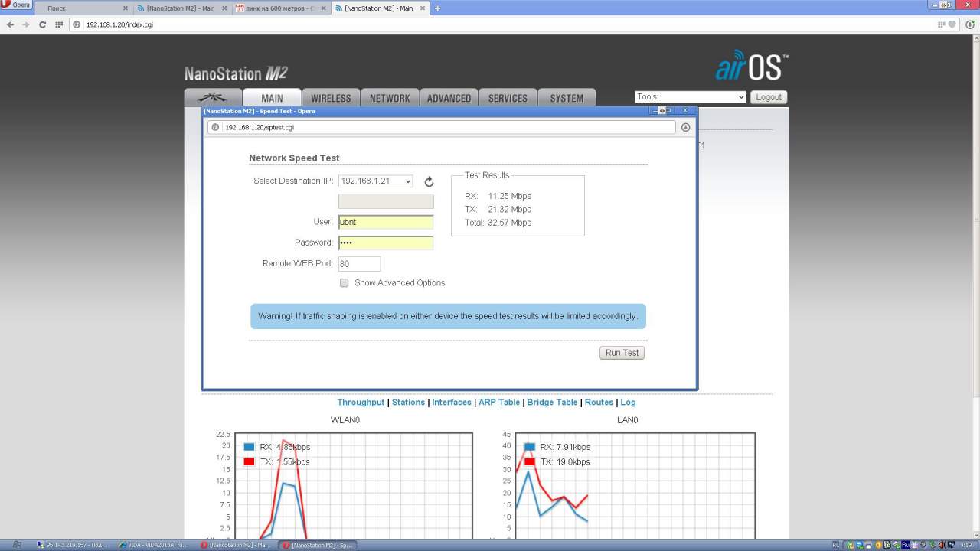Open the Interfaces monitor link
This screenshot has height=551, width=980.
(452, 403)
